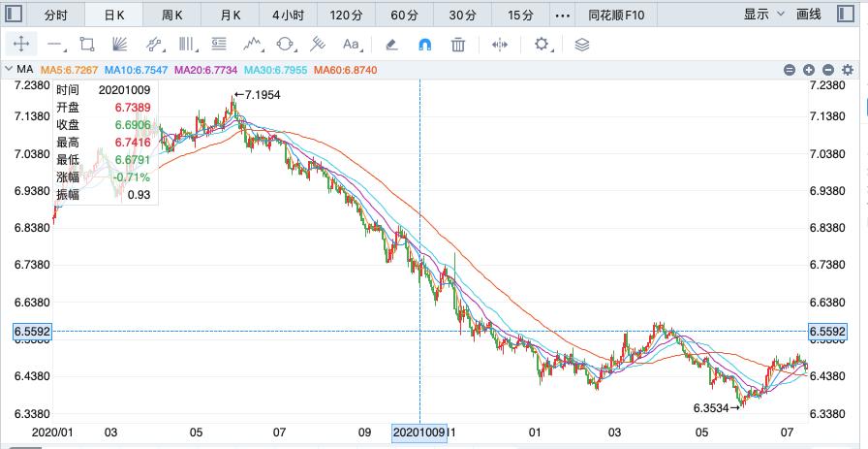868x449 pixels.
Task: Collapse the MA indicator chevron
Action: click(9, 69)
